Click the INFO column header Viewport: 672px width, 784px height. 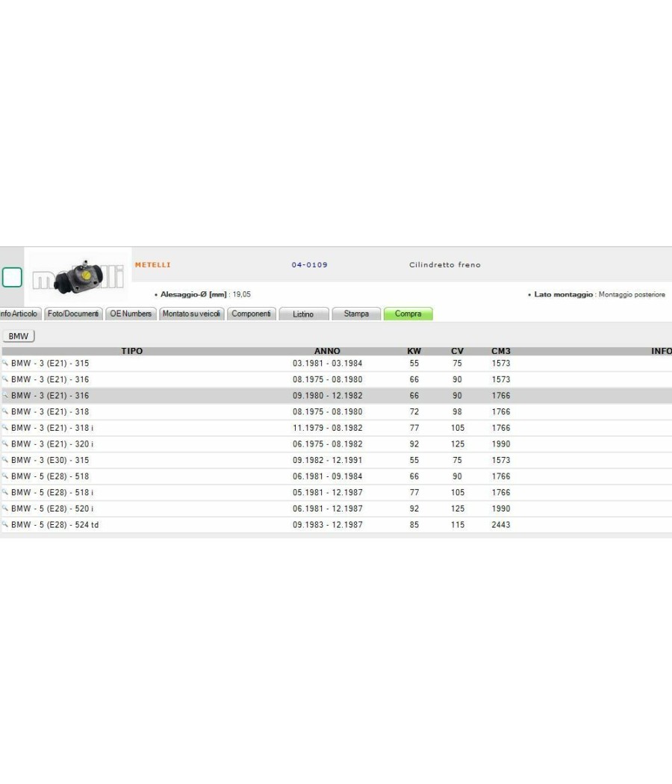(661, 351)
